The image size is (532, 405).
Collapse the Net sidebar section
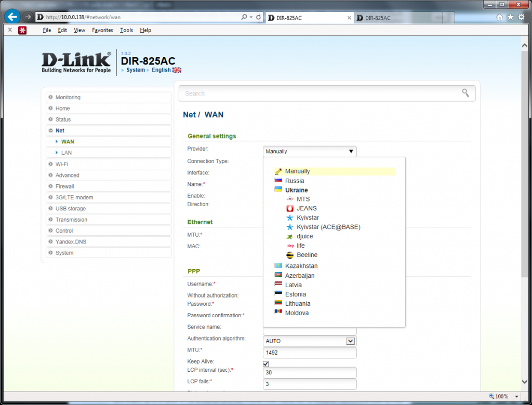60,130
